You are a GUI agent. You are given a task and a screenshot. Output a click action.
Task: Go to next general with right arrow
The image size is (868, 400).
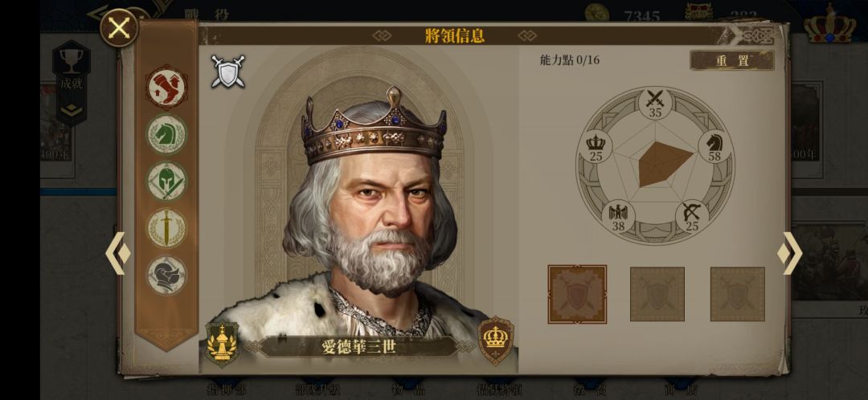point(790,253)
